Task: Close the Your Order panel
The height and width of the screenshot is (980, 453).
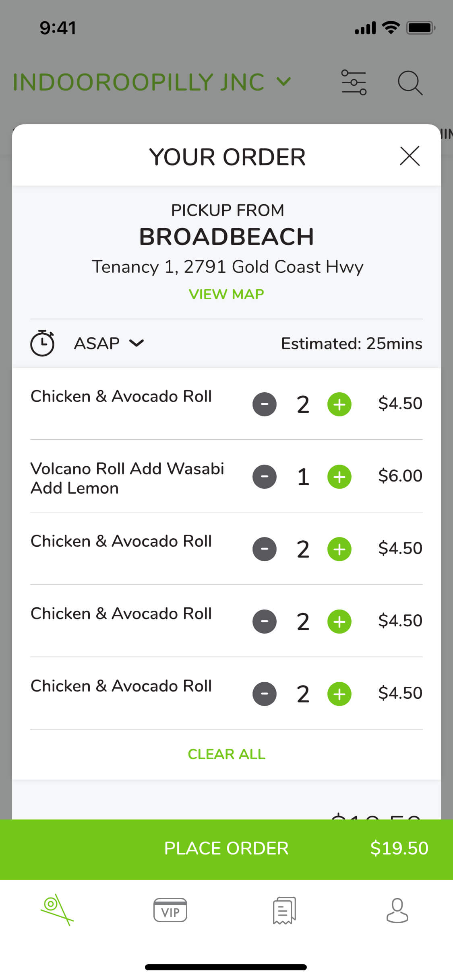Action: [x=410, y=156]
